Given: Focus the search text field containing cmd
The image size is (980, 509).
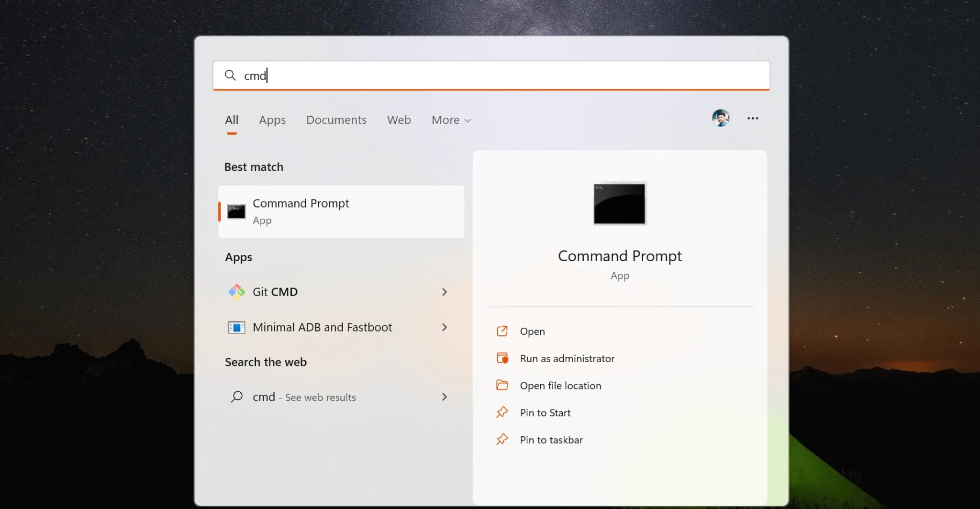Looking at the screenshot, I should [491, 75].
